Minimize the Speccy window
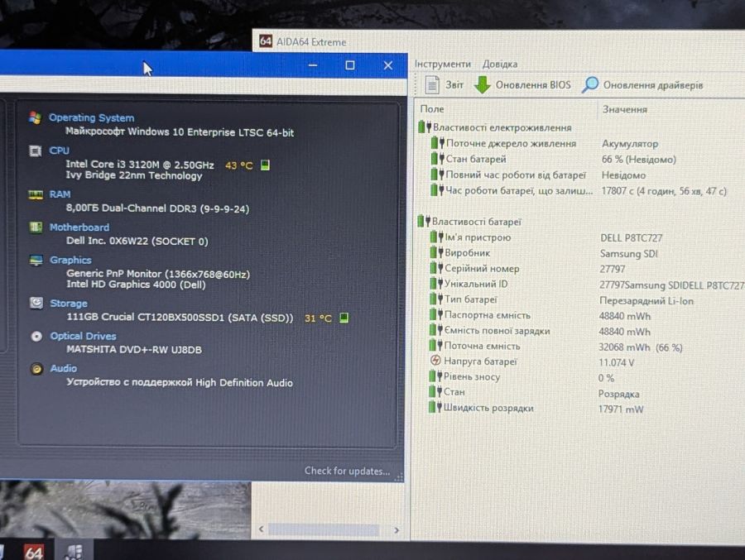 click(x=313, y=65)
